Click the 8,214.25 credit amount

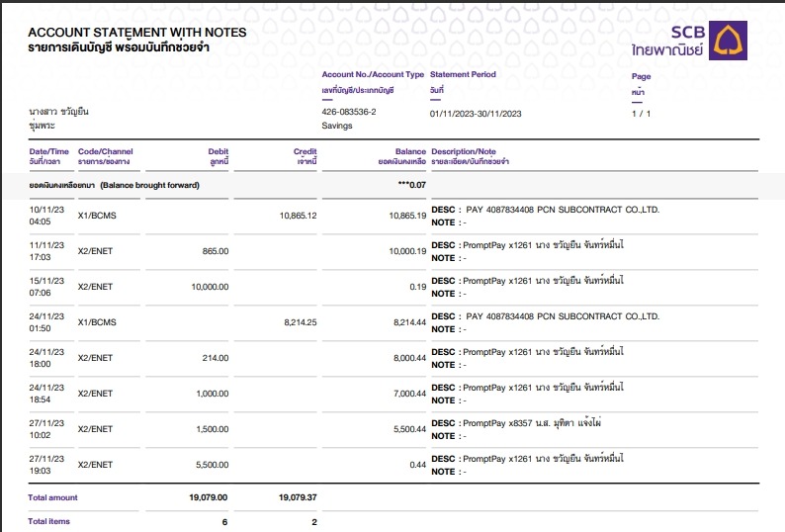tap(300, 322)
